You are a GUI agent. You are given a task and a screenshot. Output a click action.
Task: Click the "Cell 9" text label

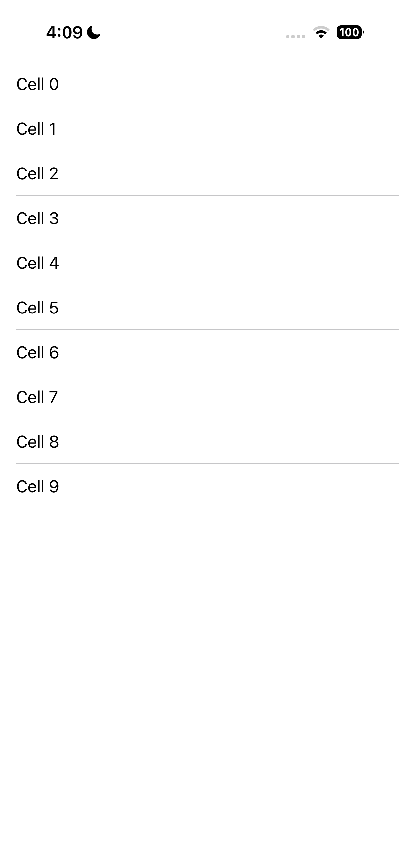click(x=37, y=486)
